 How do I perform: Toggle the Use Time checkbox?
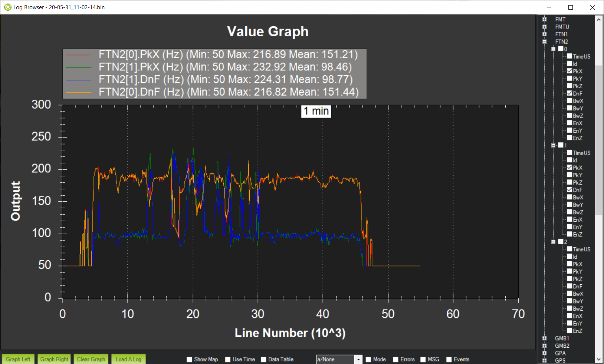tap(228, 360)
